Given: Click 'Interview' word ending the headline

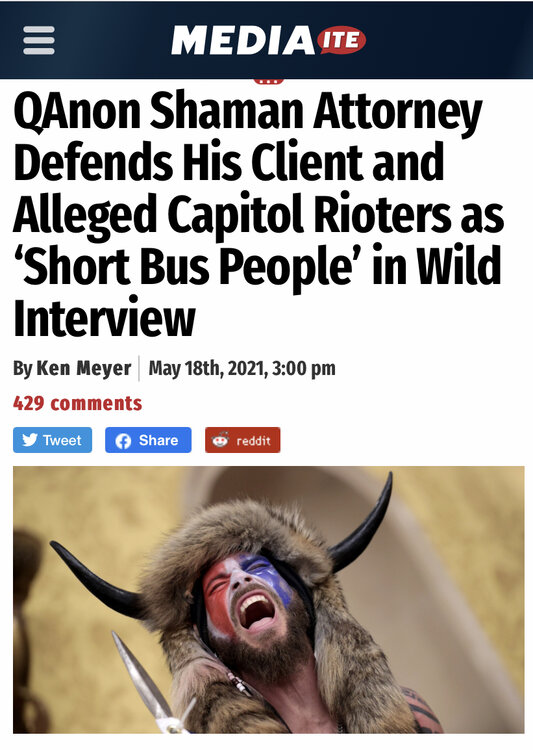Looking at the screenshot, I should point(104,318).
